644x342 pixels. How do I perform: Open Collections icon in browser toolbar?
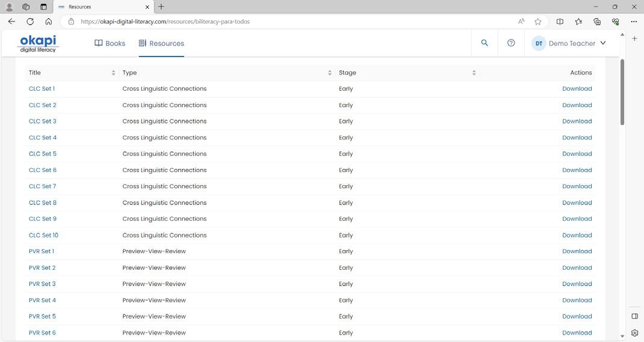597,21
